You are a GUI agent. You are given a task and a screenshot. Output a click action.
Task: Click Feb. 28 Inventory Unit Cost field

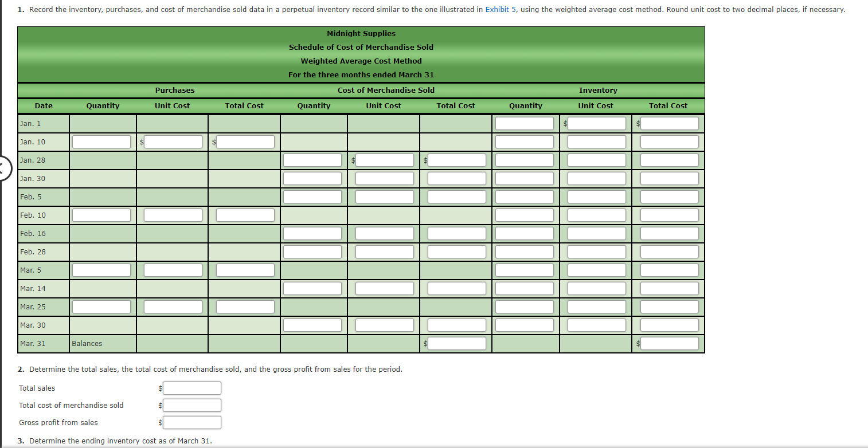coord(597,251)
